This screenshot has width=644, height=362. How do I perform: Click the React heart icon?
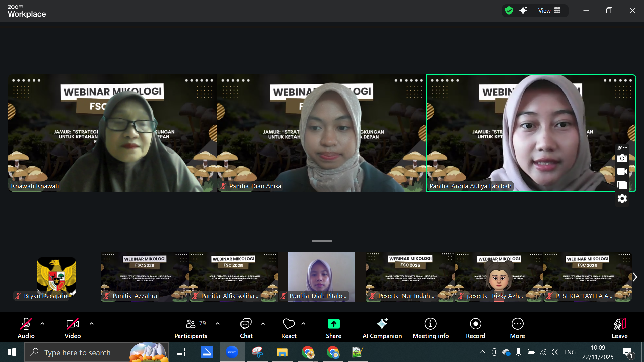click(289, 324)
